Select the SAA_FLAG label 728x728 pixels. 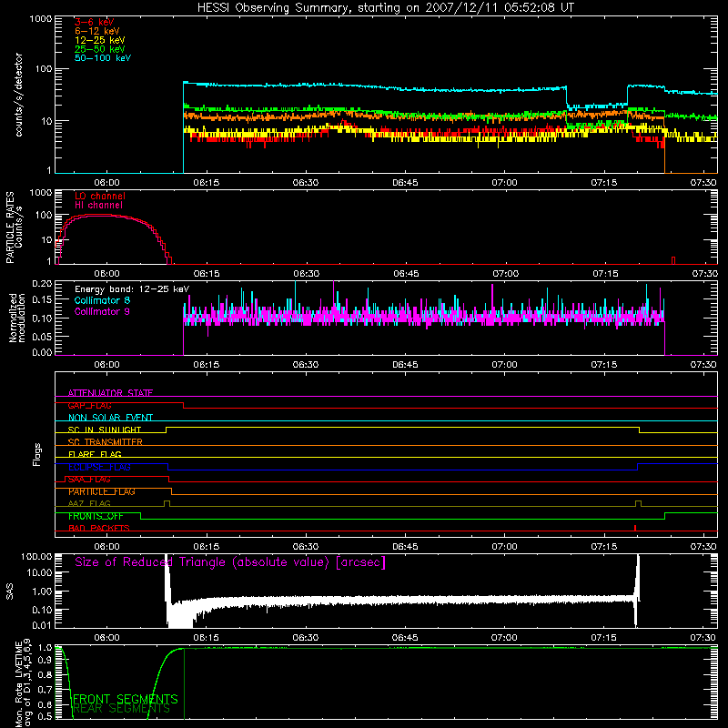89,480
